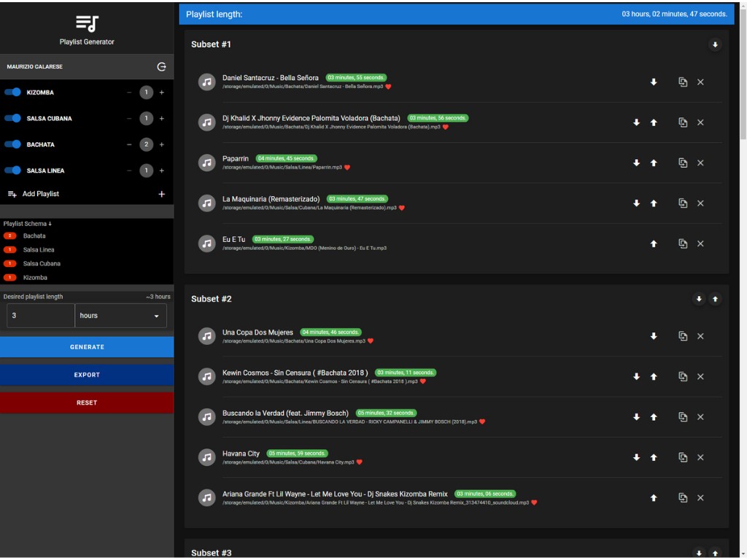Remove Daniel Santacruz - Bella Señora track
The height and width of the screenshot is (560, 747).
(x=700, y=82)
